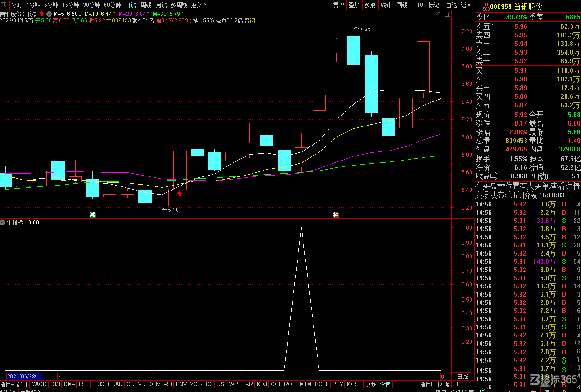The height and width of the screenshot is (392, 581).
Task: Select the 窗口 tab in bottom bar
Action: [x=22, y=384]
